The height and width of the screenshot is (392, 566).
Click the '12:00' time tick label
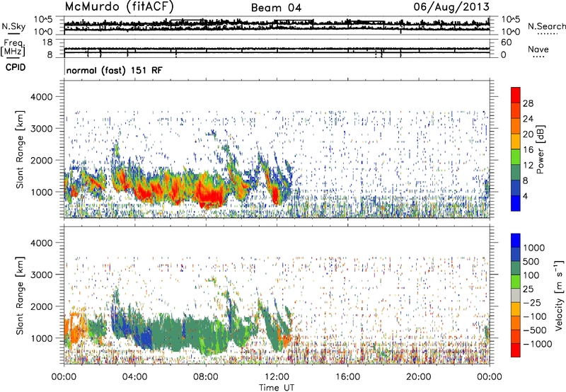[x=277, y=377]
